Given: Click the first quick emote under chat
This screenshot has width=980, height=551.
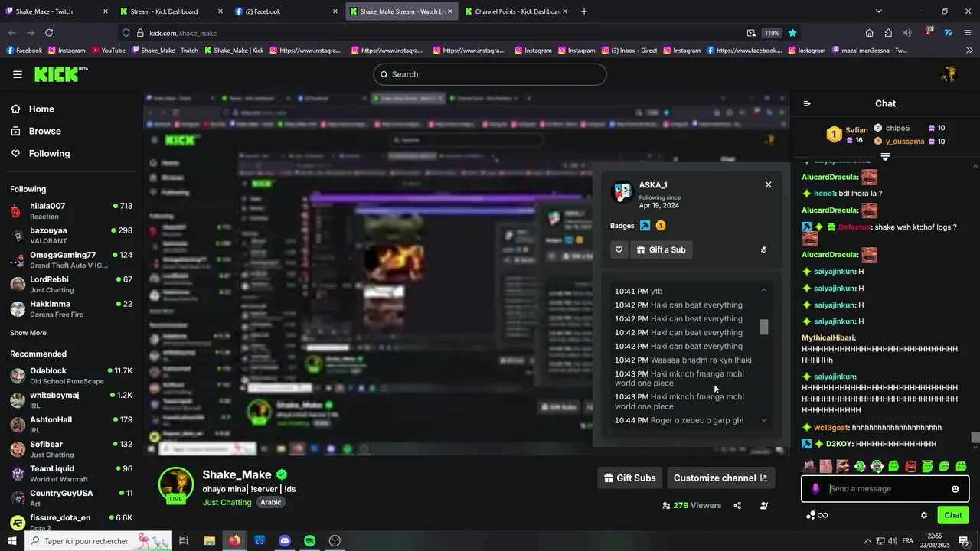Looking at the screenshot, I should tap(808, 466).
